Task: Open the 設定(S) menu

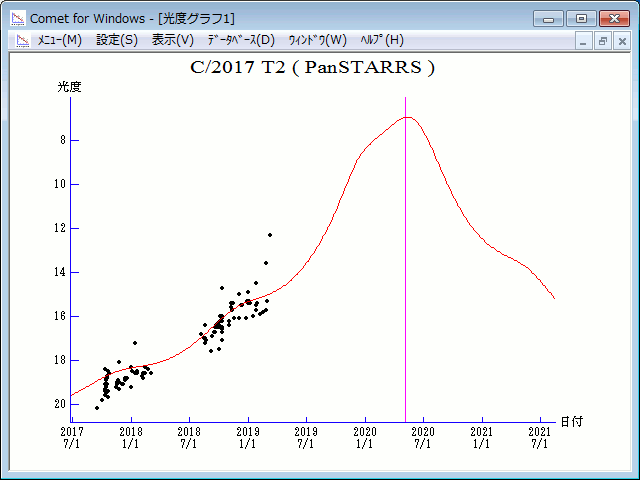Action: pos(117,40)
